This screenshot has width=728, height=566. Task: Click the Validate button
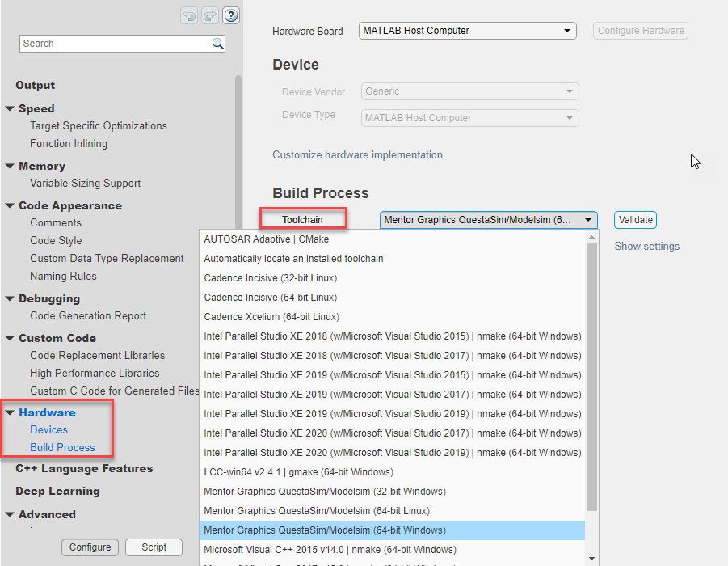635,220
